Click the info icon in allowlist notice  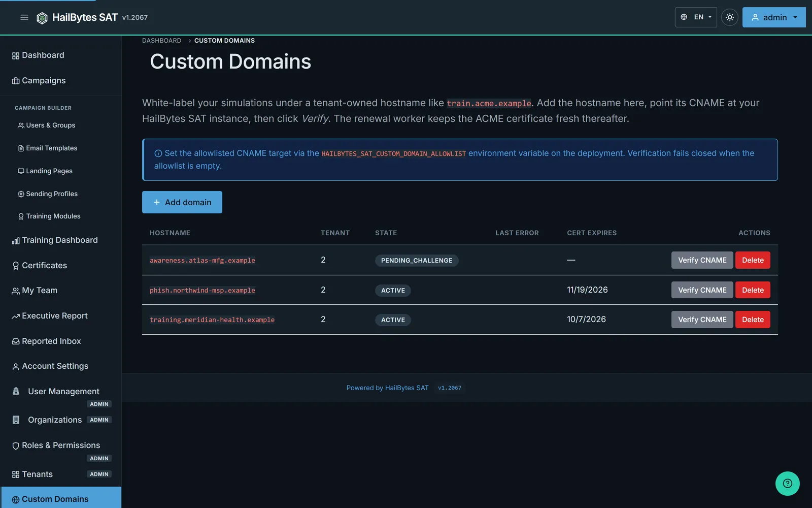[158, 153]
